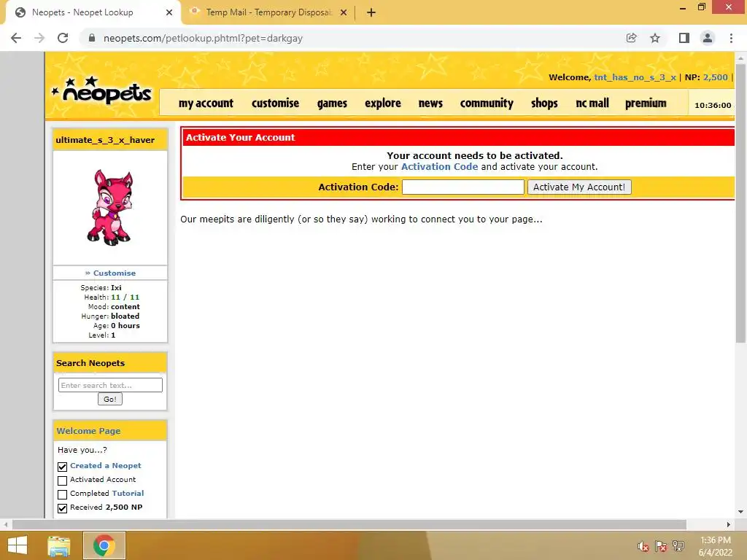Click the ultimate_s_3_x_haver pet name
Screen dimensions: 747x560
[105, 140]
